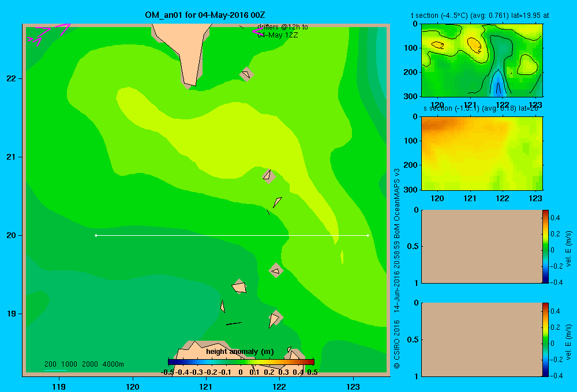Screen dimensions: 577x392
Task: Click the slender island just above 19N, 121.2E
Action: pos(223,306)
